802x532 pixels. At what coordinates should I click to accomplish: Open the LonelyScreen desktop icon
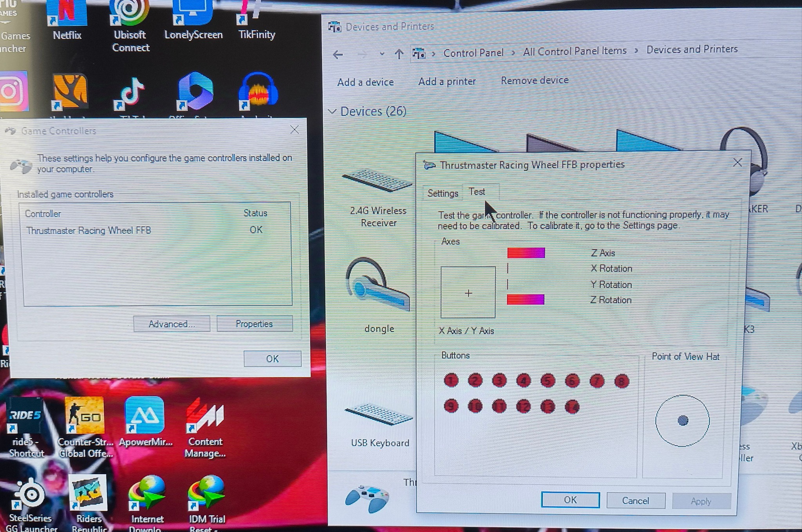[x=193, y=20]
